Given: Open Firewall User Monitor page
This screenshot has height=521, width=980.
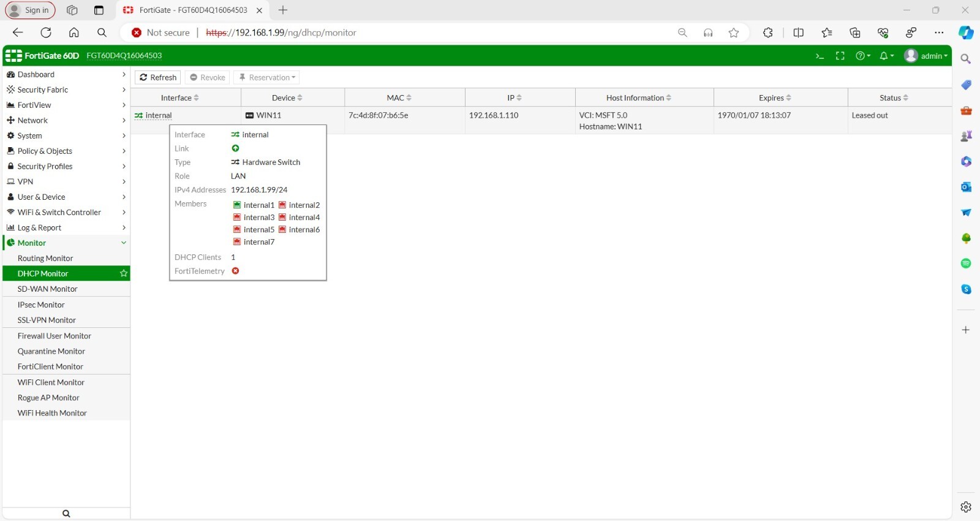Looking at the screenshot, I should (x=66, y=336).
